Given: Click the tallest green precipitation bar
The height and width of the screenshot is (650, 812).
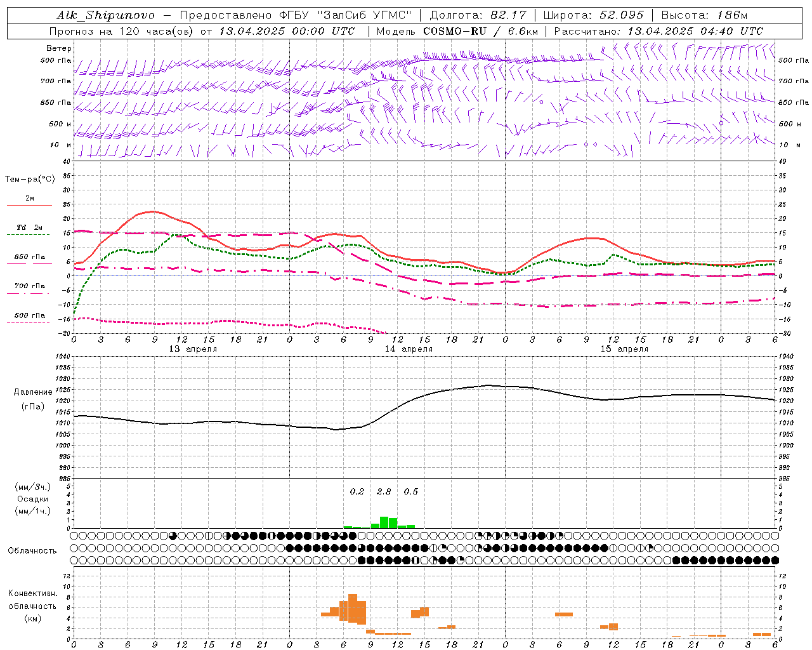Looking at the screenshot, I should point(384,522).
